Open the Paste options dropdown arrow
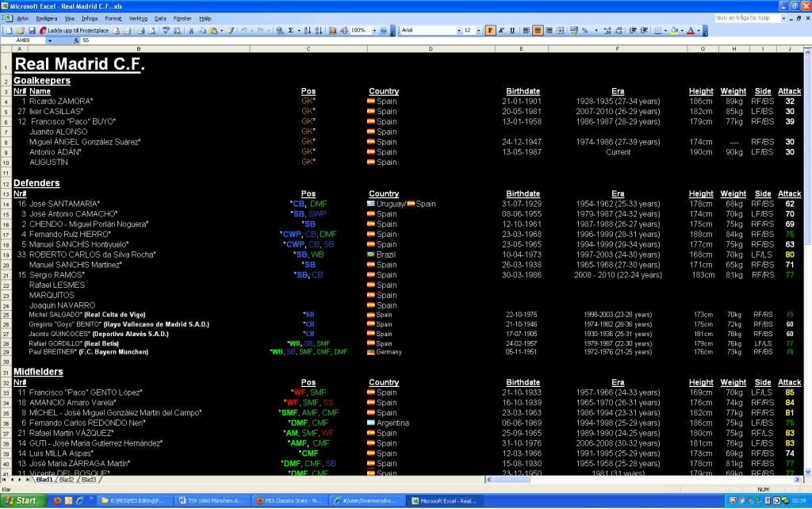This screenshot has height=509, width=812. (221, 31)
